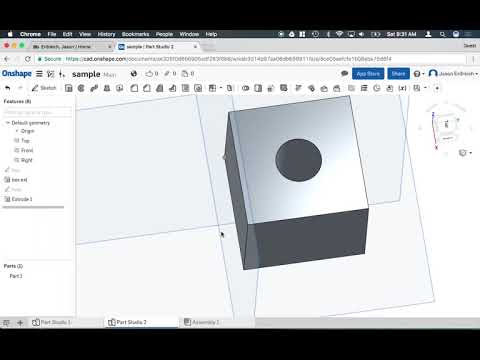The width and height of the screenshot is (480, 360).
Task: Select the Modify fillet tool
Action: (298, 88)
